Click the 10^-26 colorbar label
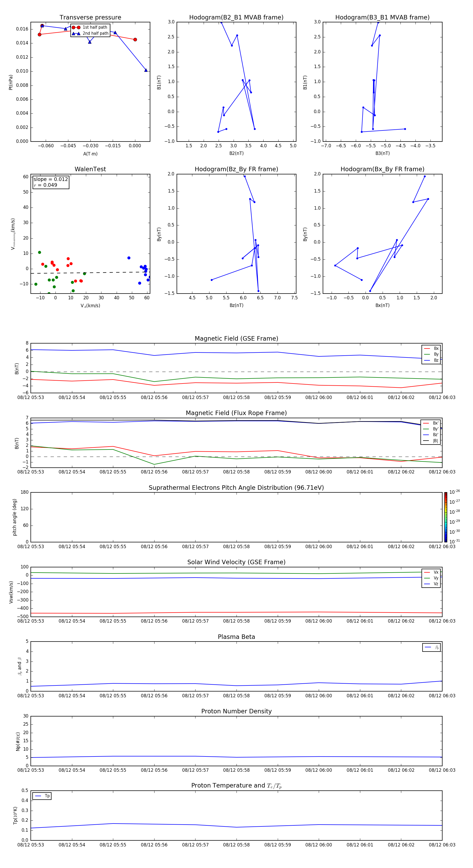 pyautogui.click(x=455, y=492)
